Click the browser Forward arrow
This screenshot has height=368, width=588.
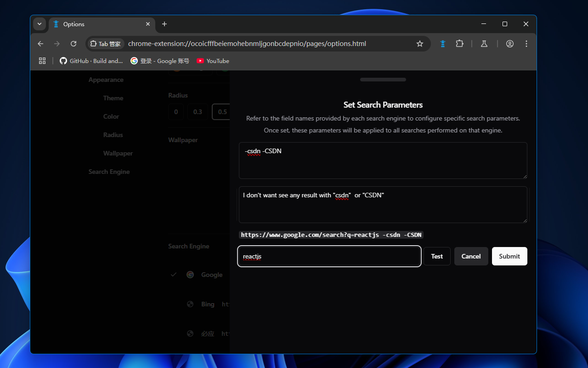tap(57, 44)
